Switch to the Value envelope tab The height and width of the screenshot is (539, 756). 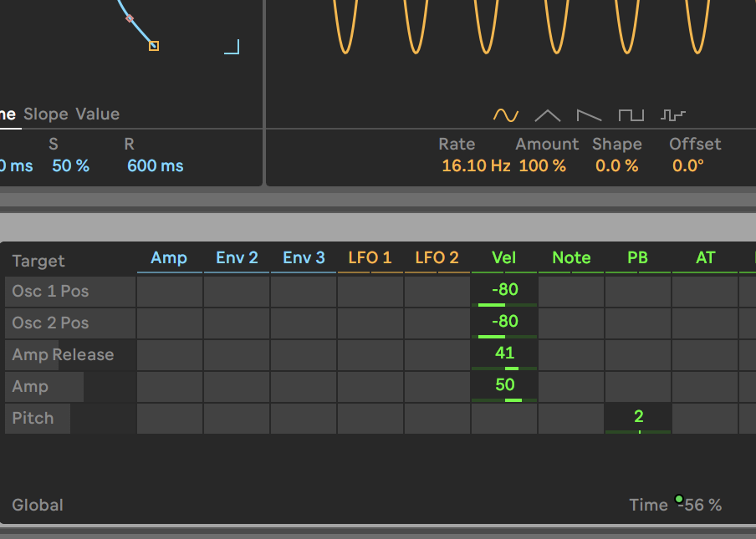coord(98,114)
